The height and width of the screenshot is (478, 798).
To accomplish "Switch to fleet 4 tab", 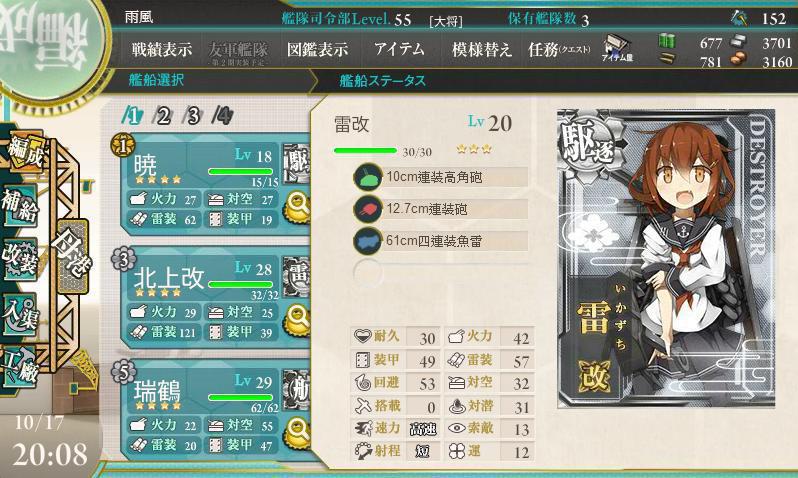I will pyautogui.click(x=223, y=116).
